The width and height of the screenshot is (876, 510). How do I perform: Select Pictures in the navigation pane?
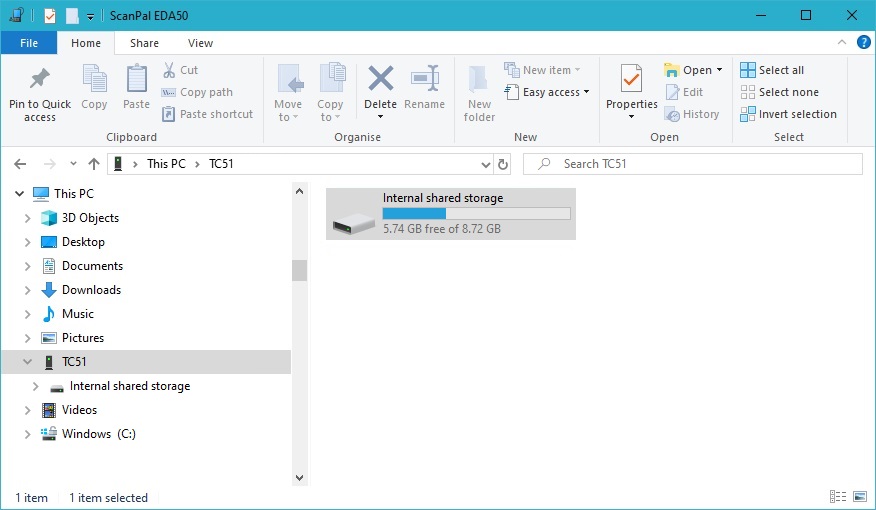click(83, 338)
